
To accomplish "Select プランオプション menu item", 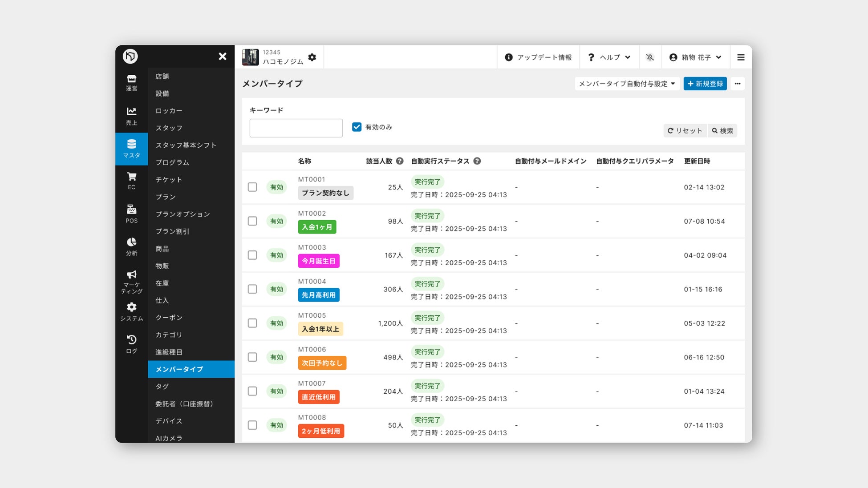I will point(191,214).
